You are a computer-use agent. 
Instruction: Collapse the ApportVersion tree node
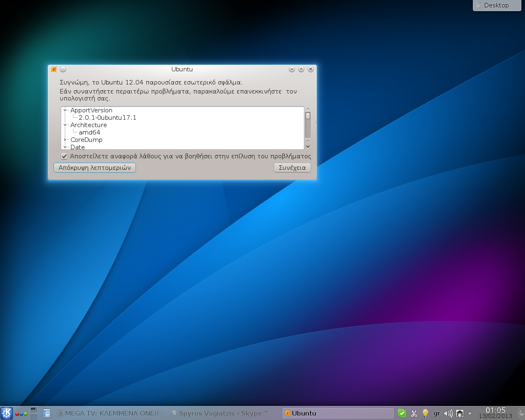(x=65, y=110)
